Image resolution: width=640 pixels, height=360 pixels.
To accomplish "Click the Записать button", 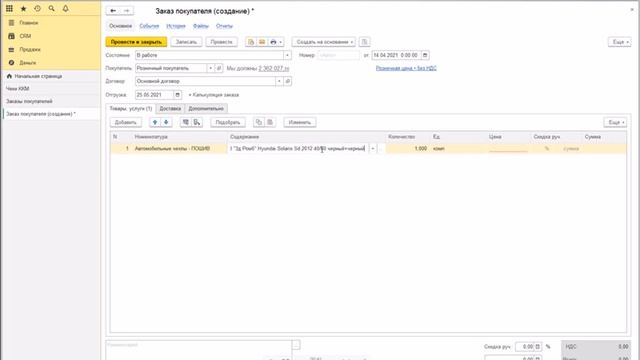I will (x=186, y=42).
